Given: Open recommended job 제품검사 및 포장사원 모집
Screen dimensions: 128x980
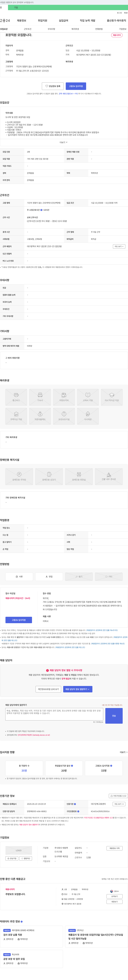Looking at the screenshot, I should pyautogui.click(x=96, y=937).
